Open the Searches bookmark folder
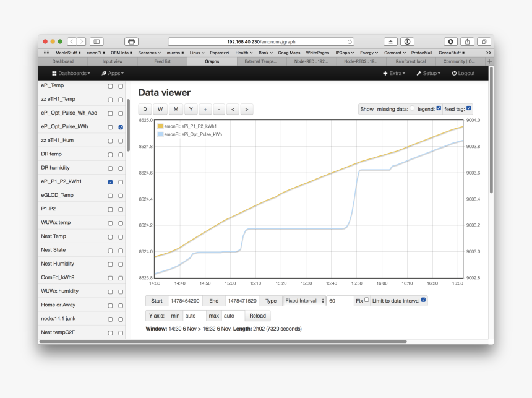The height and width of the screenshot is (398, 532). tap(149, 53)
